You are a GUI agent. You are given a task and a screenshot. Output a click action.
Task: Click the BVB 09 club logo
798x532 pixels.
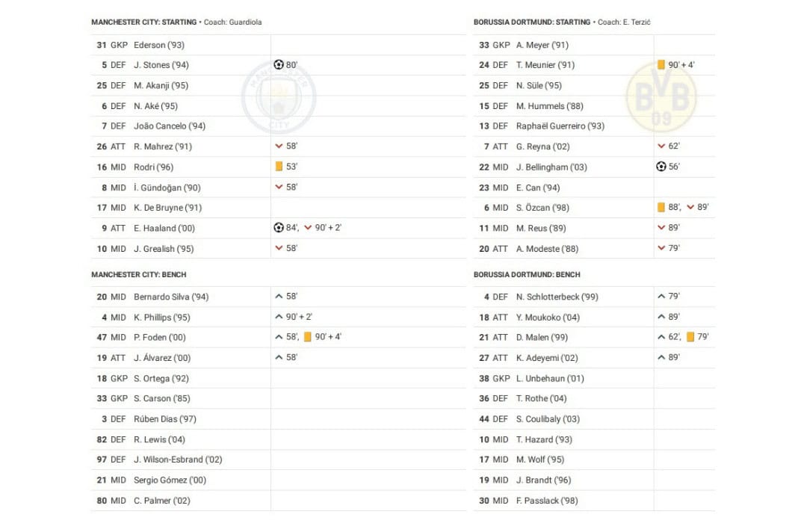coord(661,97)
